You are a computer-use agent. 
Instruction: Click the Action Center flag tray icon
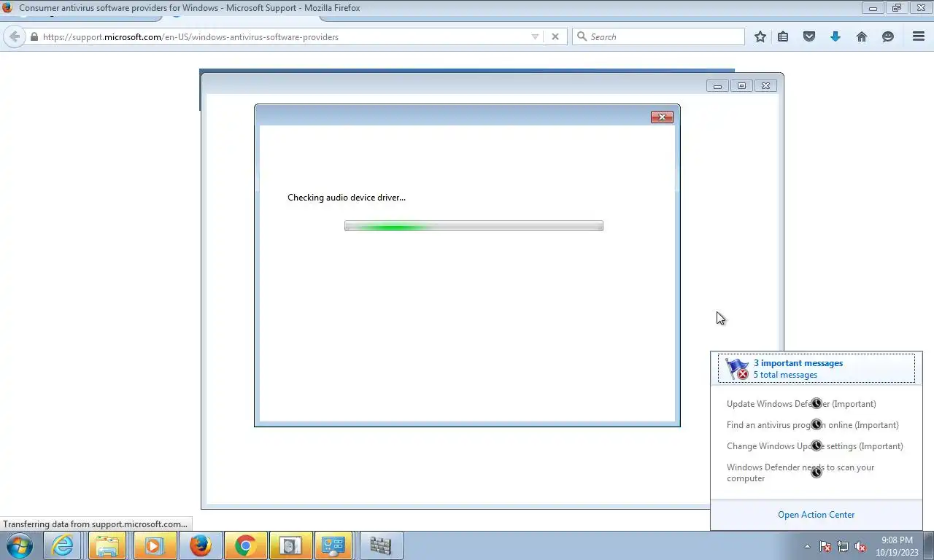[x=825, y=546]
